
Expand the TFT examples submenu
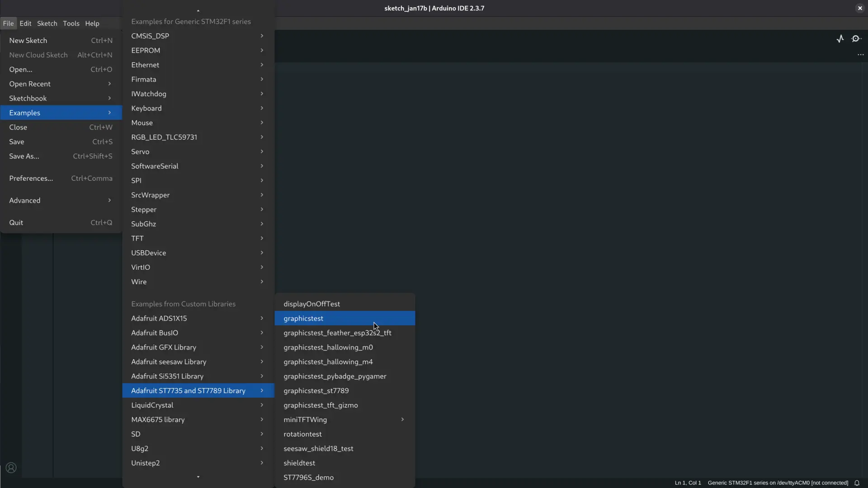[x=197, y=238]
